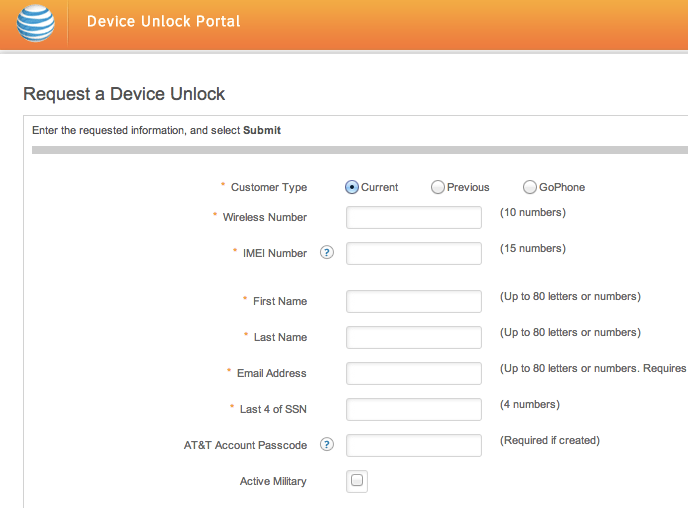Click the First Name field

tap(414, 301)
